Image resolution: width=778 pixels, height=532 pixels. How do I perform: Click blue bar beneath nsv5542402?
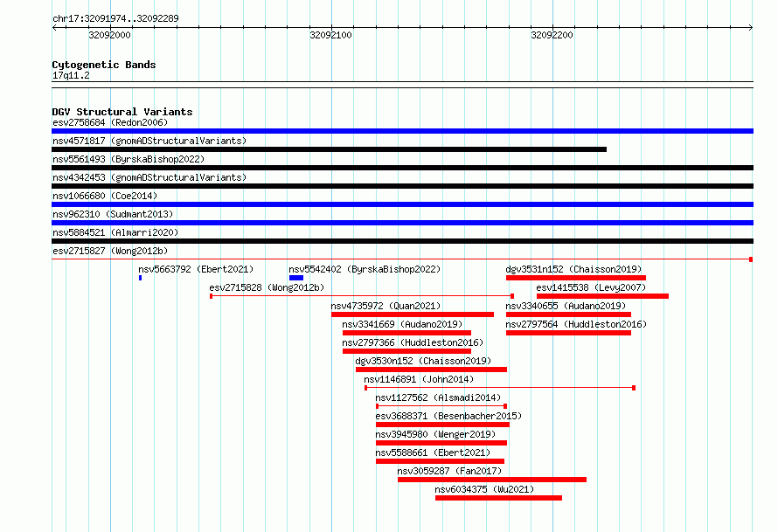pyautogui.click(x=296, y=278)
